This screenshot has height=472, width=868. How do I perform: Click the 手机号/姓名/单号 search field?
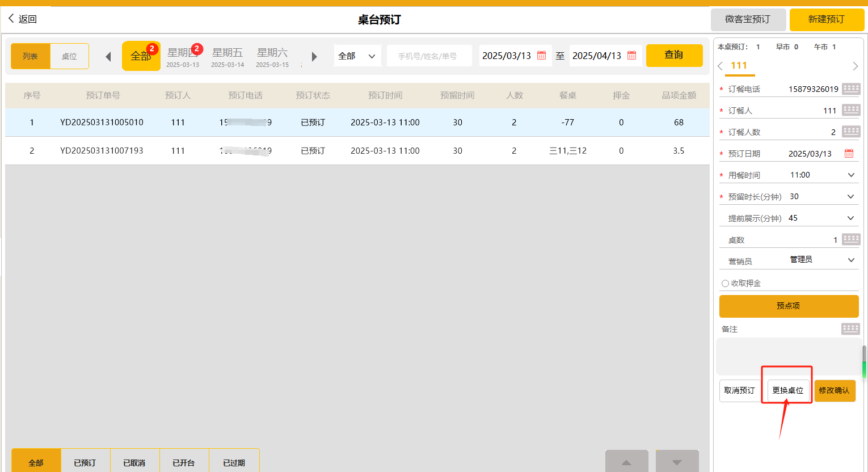click(428, 56)
